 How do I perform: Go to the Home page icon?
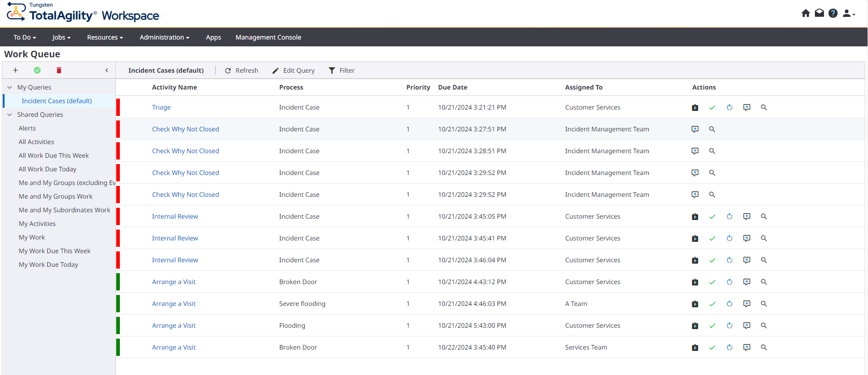[806, 13]
